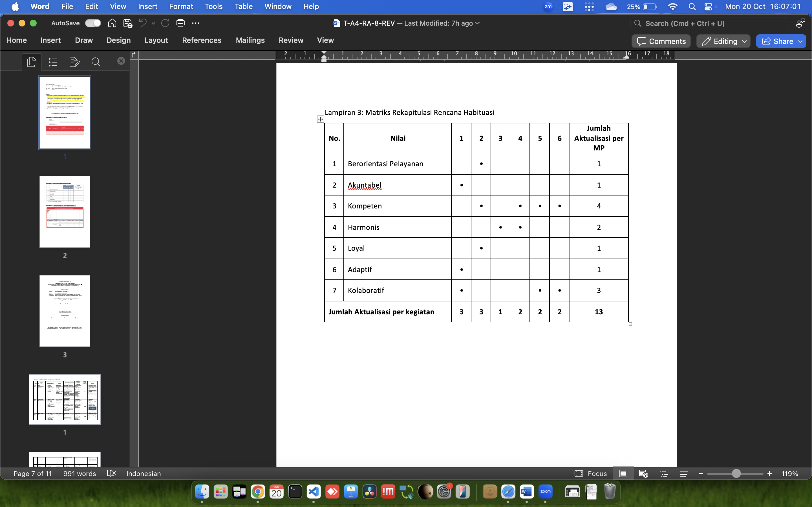Open the Thumbnails pane tab
The height and width of the screenshot is (507, 812).
coord(32,62)
